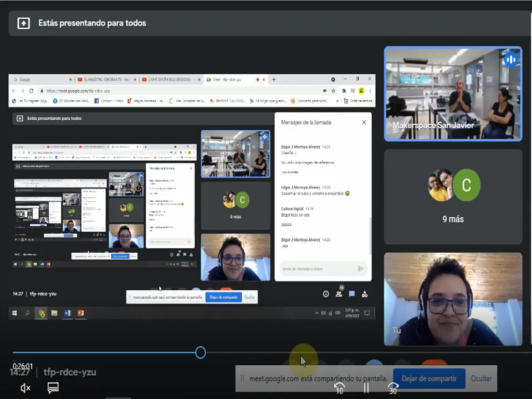Open the 'La mujer que grabo' bookmark
Viewport: 532px width, 399px height.
click(268, 101)
